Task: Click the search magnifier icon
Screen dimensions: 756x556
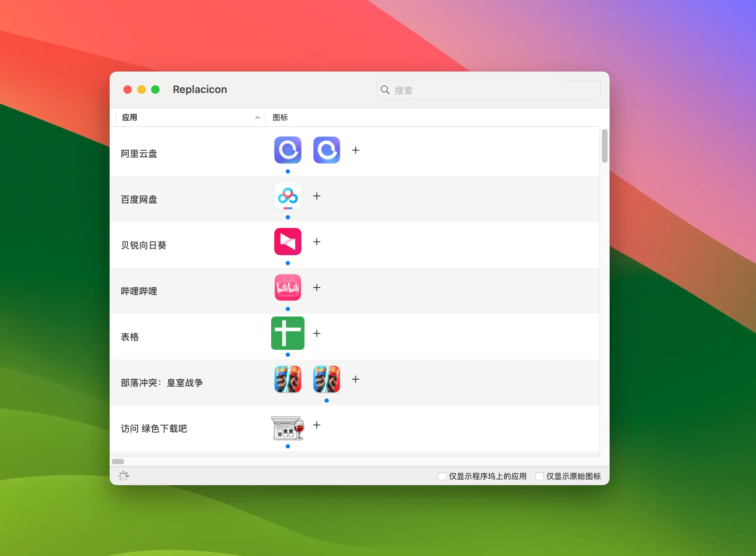Action: pyautogui.click(x=385, y=90)
